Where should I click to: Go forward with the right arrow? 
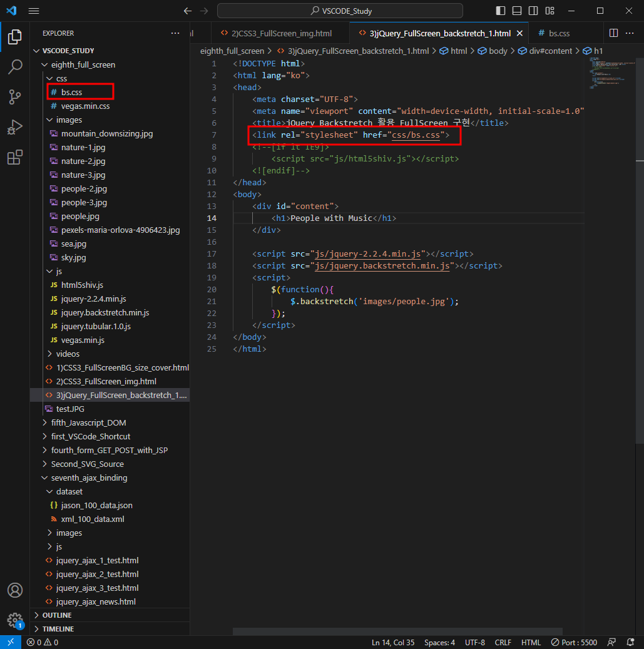204,11
